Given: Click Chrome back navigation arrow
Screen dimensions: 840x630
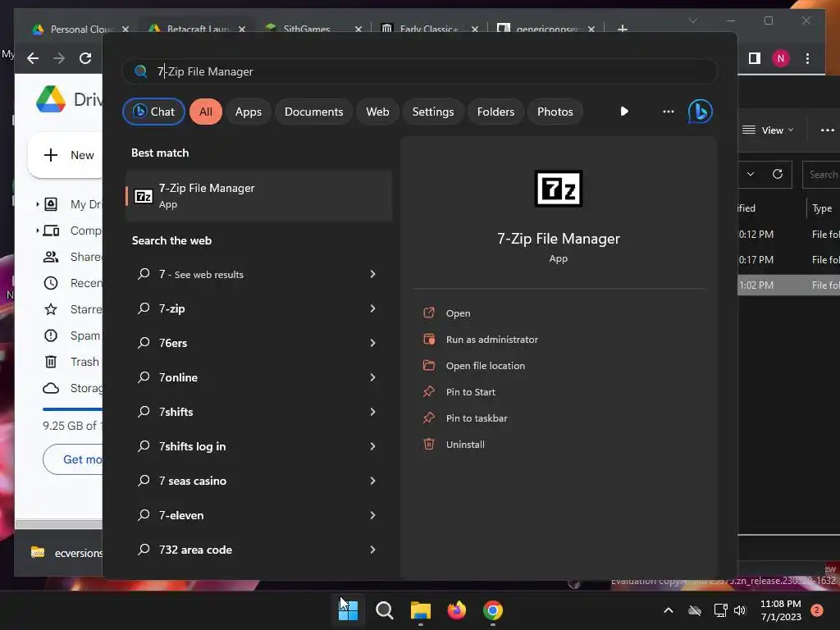Looking at the screenshot, I should [33, 58].
